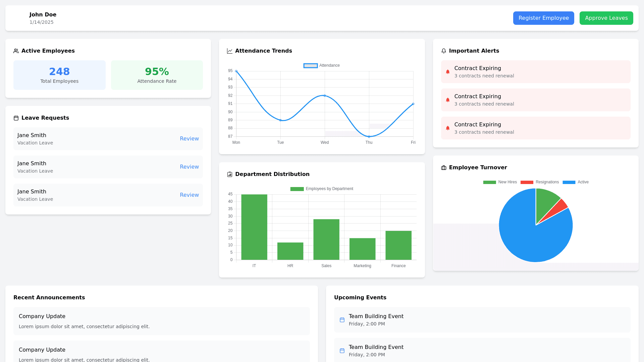Click the Attendance Trends chart icon
Screen dimensions: 644x362
pyautogui.click(x=230, y=51)
